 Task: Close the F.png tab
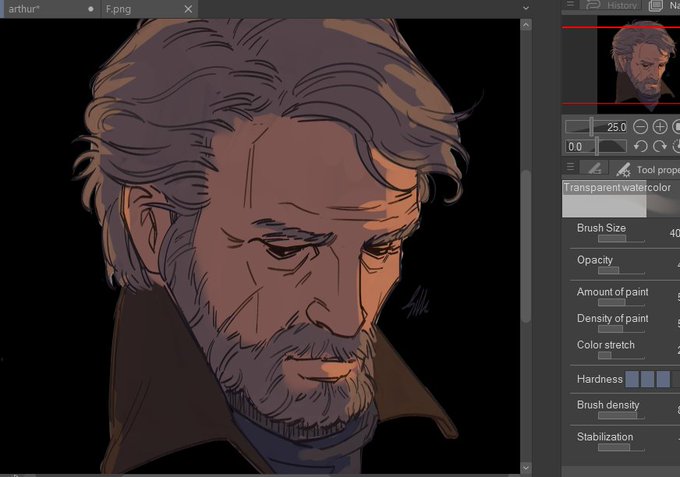click(x=188, y=9)
